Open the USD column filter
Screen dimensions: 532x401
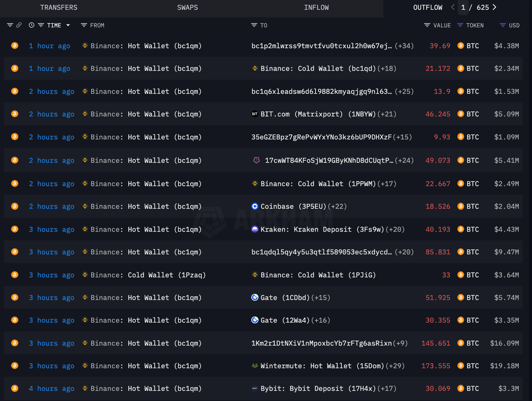point(503,25)
